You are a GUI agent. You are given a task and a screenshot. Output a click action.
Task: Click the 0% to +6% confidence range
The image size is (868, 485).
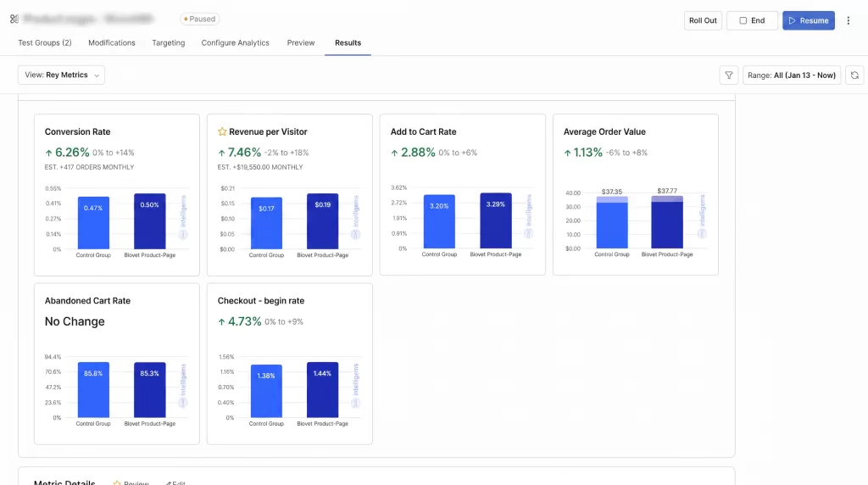pyautogui.click(x=458, y=153)
